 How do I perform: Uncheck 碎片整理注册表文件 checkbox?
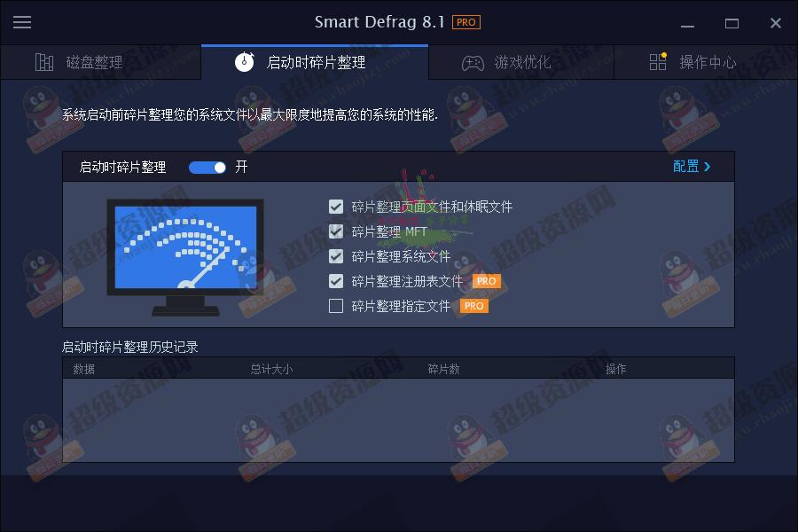pos(336,281)
